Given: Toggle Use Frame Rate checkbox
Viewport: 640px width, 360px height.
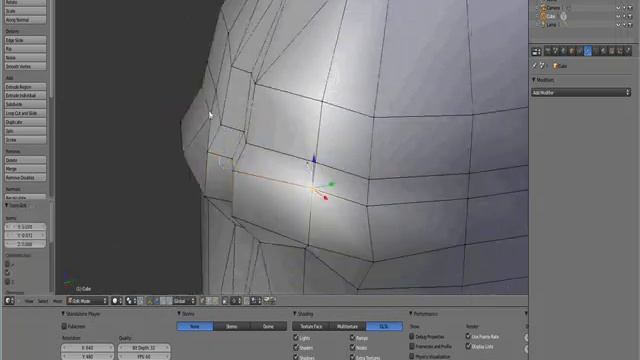Looking at the screenshot, I should coord(468,336).
